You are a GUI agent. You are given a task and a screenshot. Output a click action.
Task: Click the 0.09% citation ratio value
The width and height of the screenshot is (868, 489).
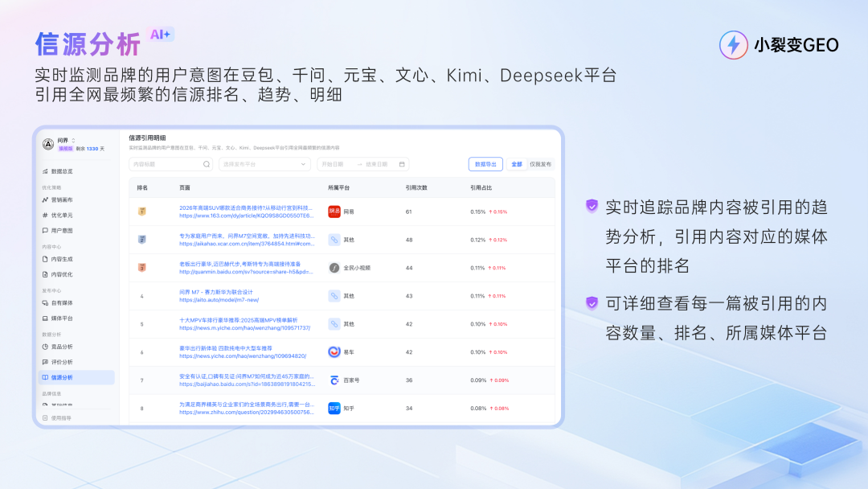[x=477, y=380]
